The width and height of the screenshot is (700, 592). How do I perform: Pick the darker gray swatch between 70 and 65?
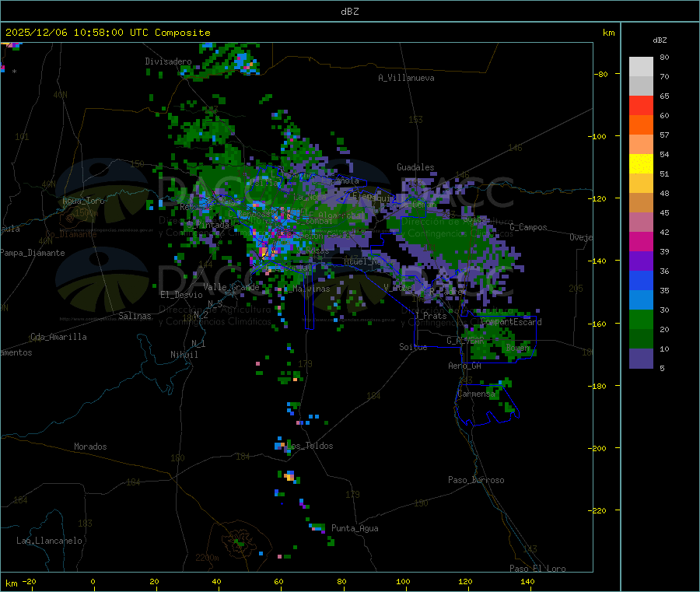pyautogui.click(x=641, y=86)
